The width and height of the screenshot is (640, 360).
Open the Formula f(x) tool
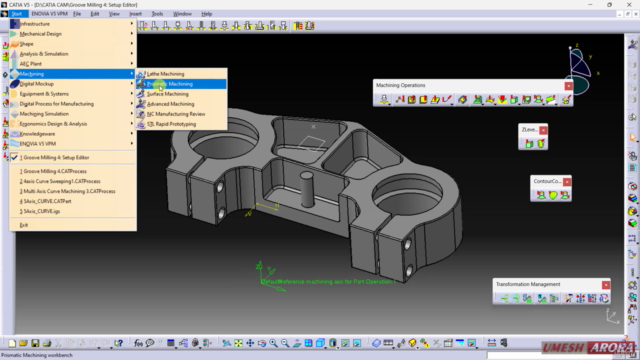click(x=138, y=343)
